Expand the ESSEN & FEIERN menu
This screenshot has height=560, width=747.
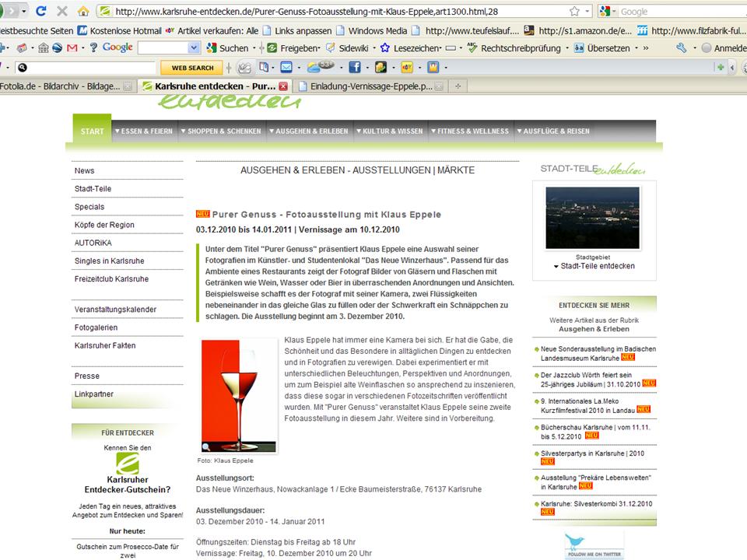click(x=143, y=131)
